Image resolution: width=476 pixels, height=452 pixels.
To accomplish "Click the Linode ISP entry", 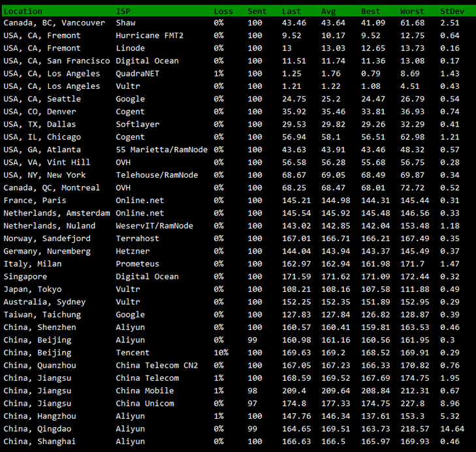I will pyautogui.click(x=130, y=48).
